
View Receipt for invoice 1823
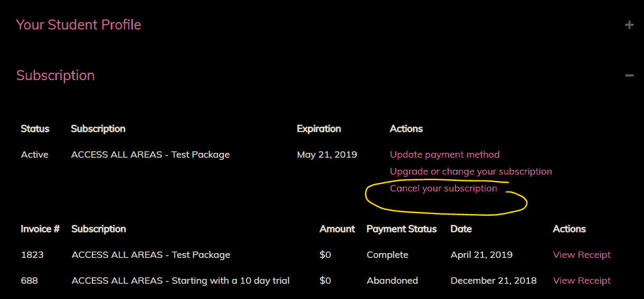[582, 255]
